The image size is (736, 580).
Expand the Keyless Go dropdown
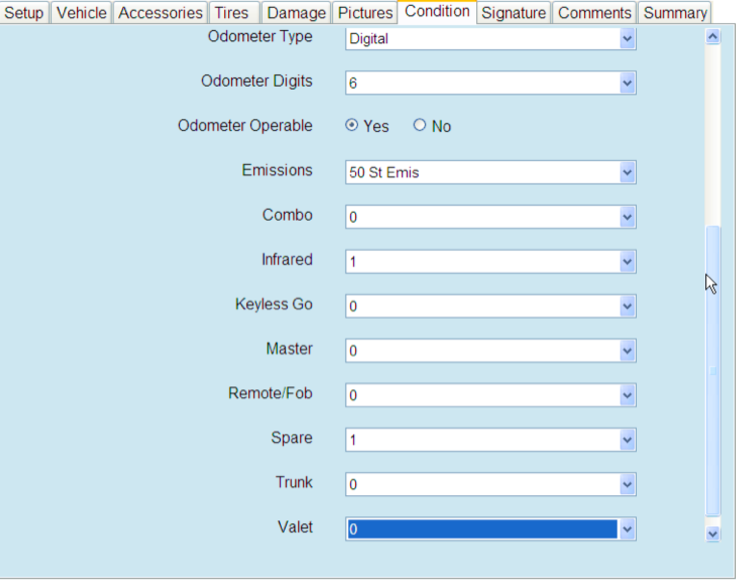tap(627, 306)
